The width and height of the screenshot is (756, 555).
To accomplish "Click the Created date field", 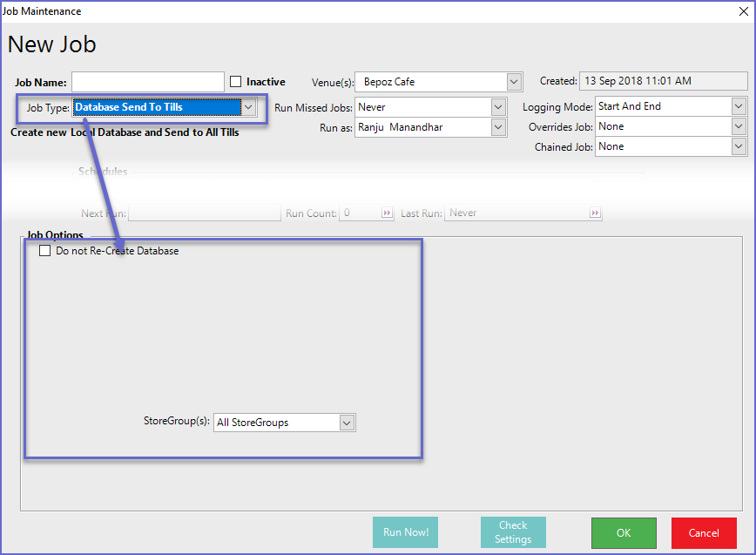I will pos(663,81).
